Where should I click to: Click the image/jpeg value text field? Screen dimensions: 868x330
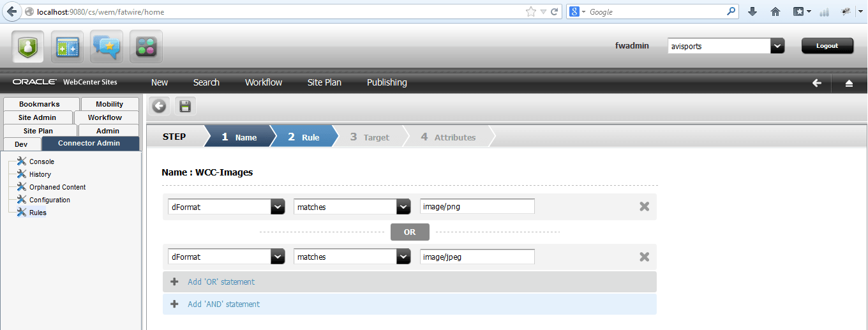click(477, 257)
